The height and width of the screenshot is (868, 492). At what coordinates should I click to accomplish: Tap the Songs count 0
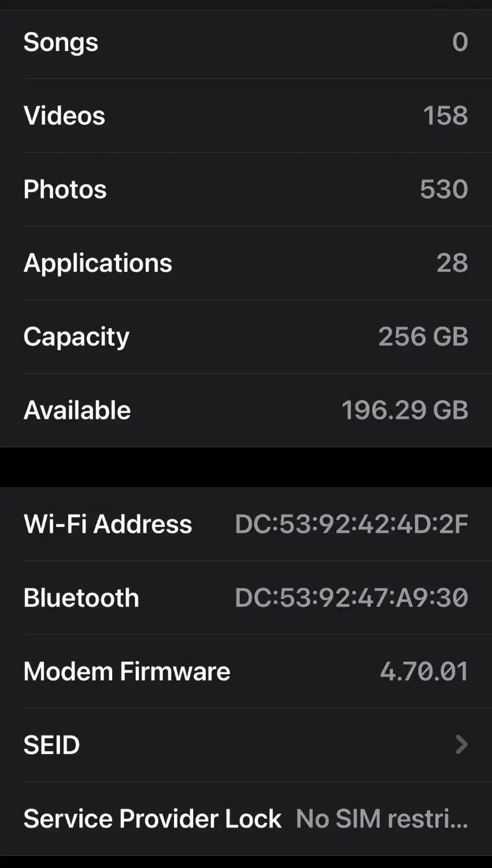(460, 42)
